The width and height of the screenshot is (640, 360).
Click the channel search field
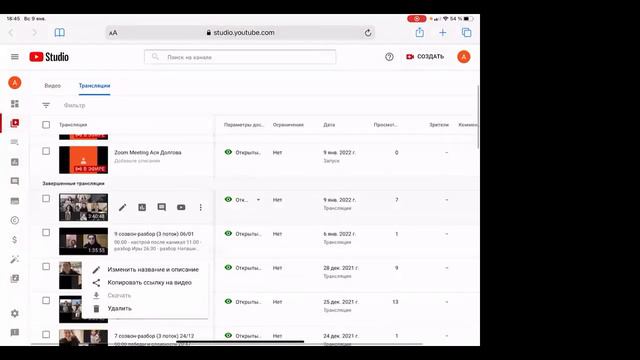coord(240,57)
